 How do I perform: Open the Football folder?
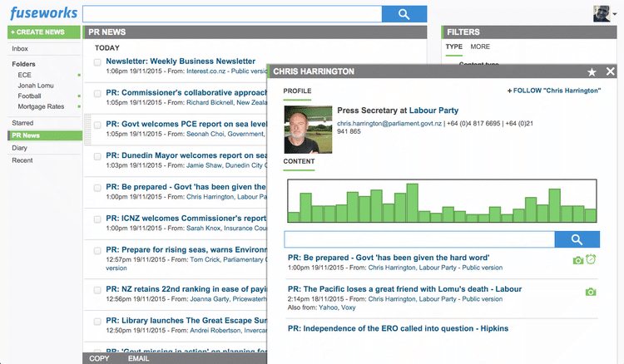(29, 96)
